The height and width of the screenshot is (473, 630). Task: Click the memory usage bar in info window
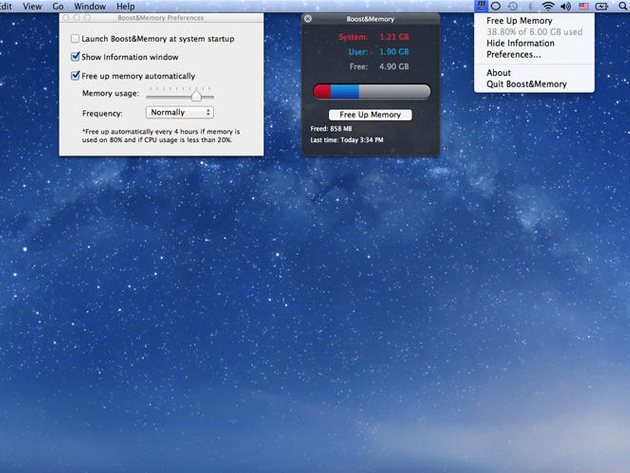372,92
